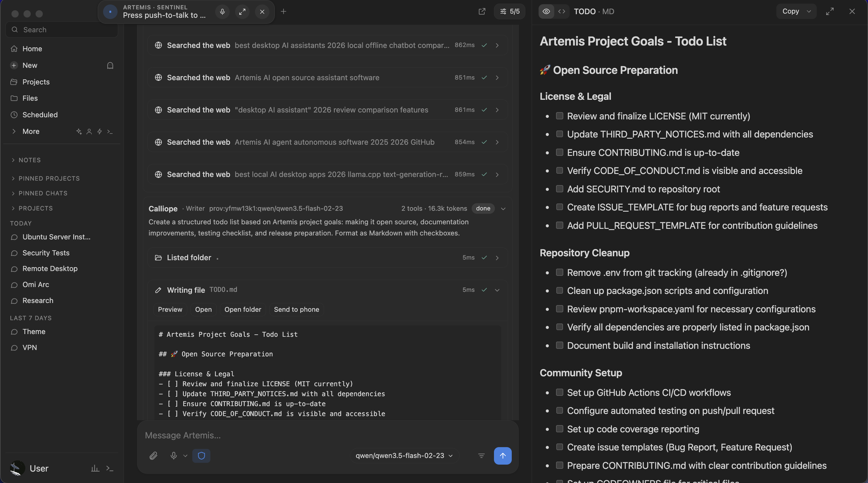Check 'Document build and installation instructions' checkbox
Viewport: 868px width, 483px height.
click(560, 345)
